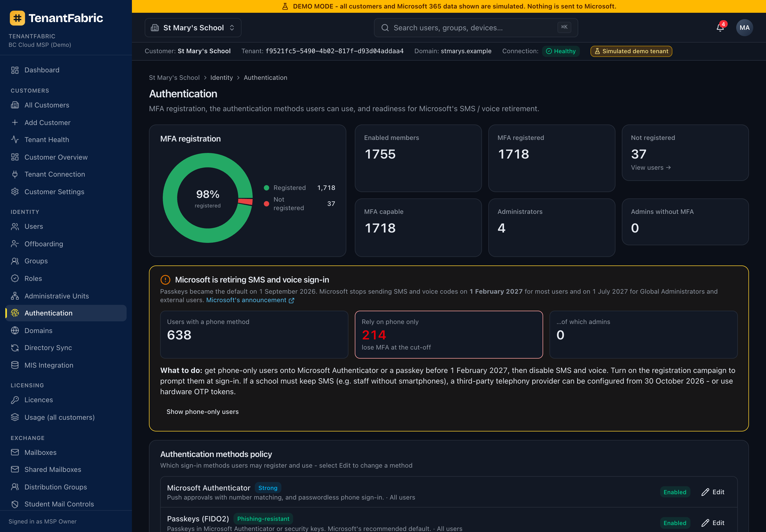
Task: Click the Simulated demo tenant badge
Action: [631, 51]
